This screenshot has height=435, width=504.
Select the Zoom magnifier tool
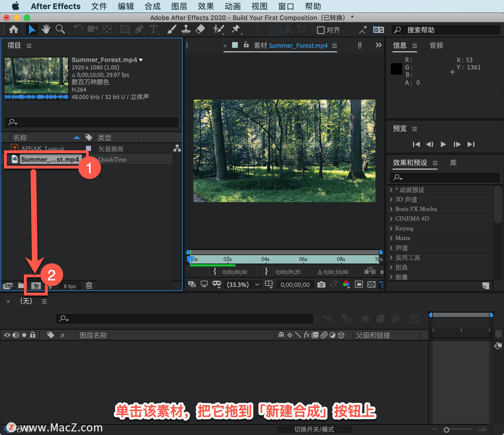coord(60,29)
